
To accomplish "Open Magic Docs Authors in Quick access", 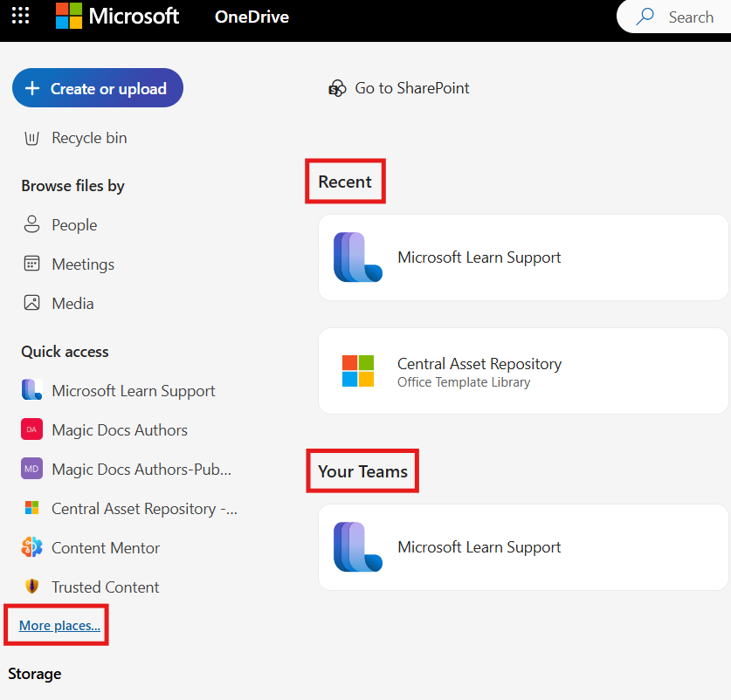I will pyautogui.click(x=105, y=429).
